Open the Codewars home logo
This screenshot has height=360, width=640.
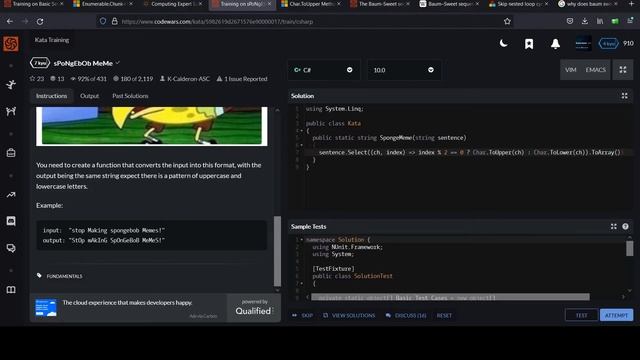11,43
